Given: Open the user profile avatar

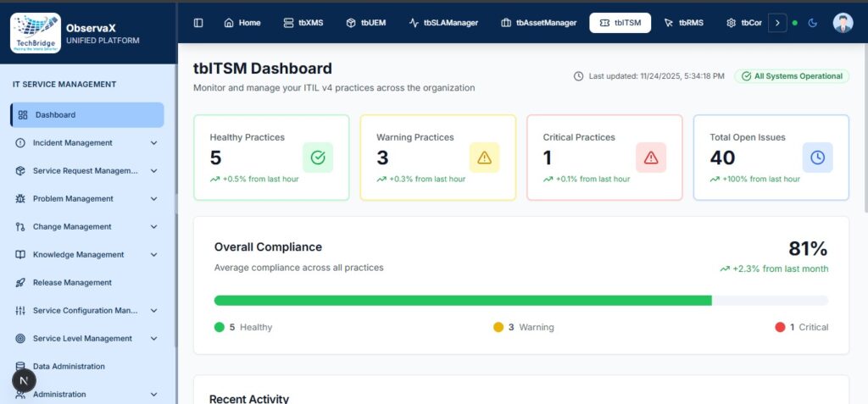Looking at the screenshot, I should tap(843, 23).
